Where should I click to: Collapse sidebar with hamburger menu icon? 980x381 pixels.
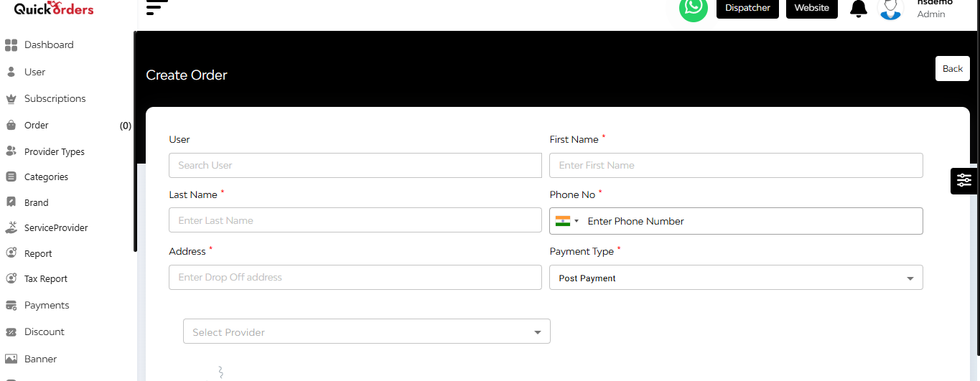tap(157, 8)
